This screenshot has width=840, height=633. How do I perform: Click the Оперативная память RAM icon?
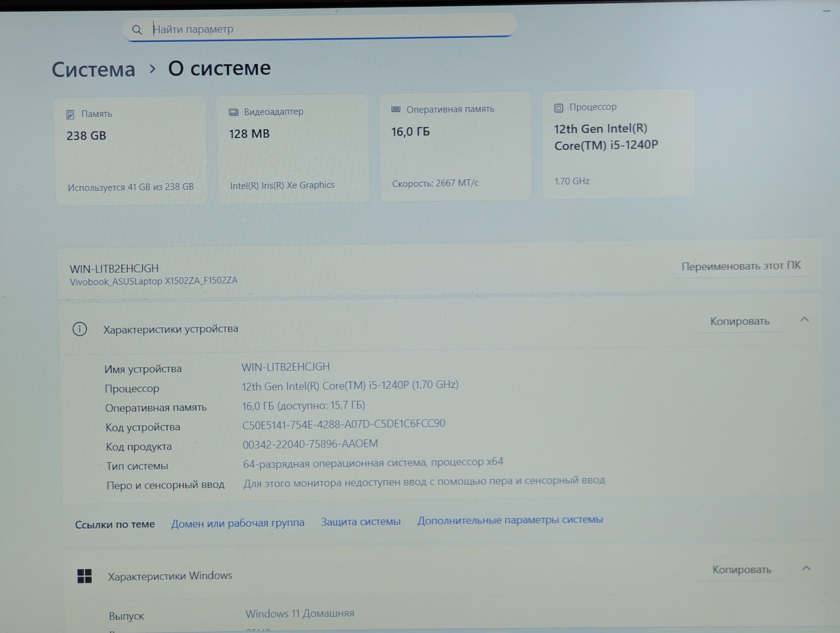click(x=396, y=109)
